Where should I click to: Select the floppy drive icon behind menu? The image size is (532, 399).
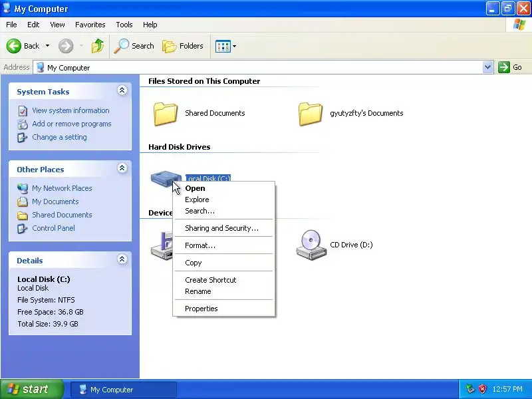coord(162,246)
